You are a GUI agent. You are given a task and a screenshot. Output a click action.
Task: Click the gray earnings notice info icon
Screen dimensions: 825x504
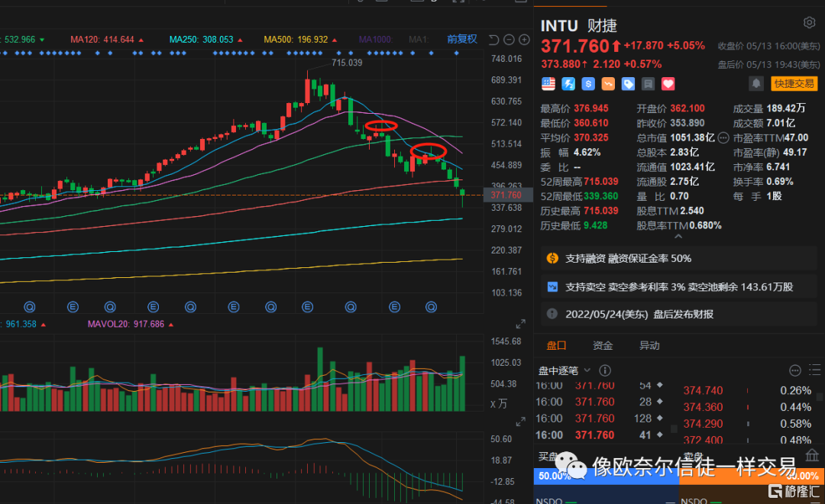pyautogui.click(x=552, y=314)
